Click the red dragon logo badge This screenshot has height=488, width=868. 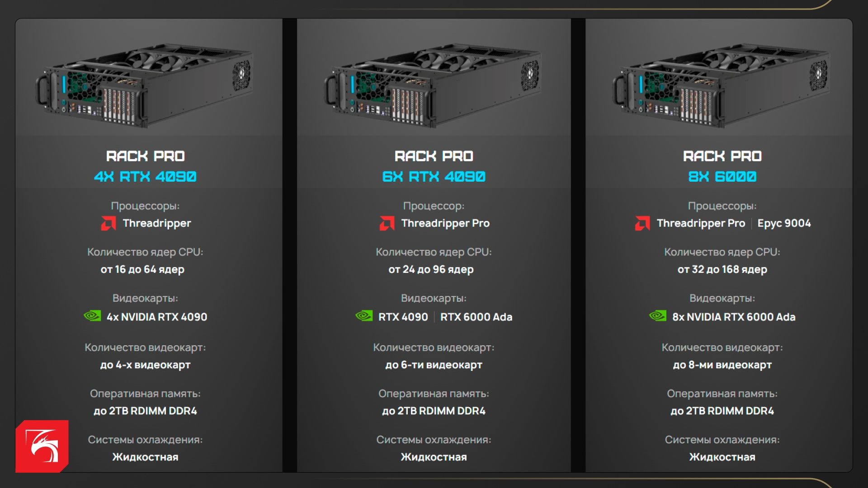[x=42, y=446]
